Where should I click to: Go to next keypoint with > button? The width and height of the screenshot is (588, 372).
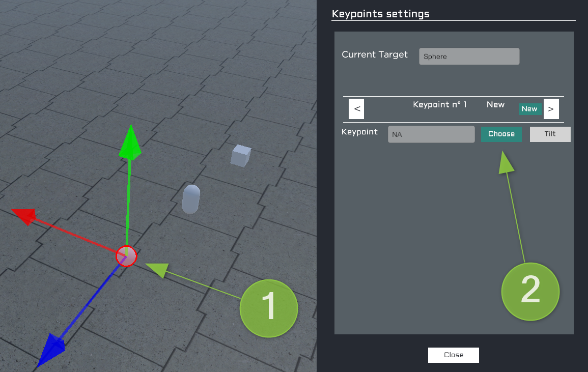pos(551,109)
